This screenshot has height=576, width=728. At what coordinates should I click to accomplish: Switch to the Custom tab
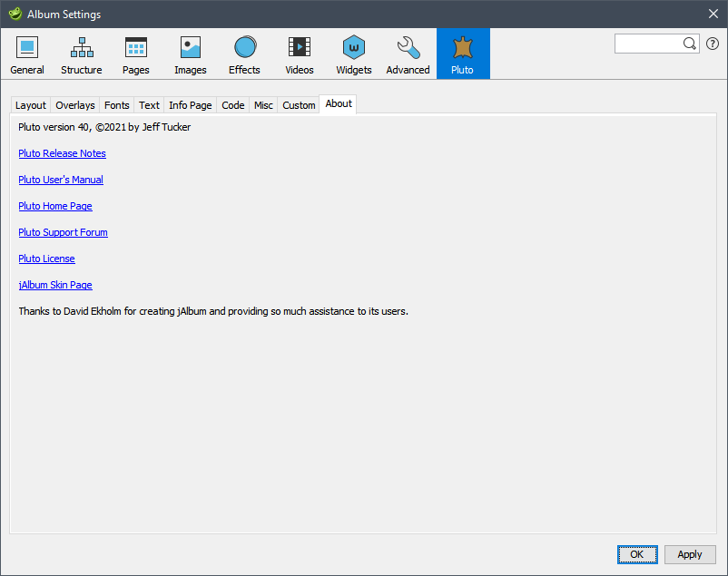299,105
